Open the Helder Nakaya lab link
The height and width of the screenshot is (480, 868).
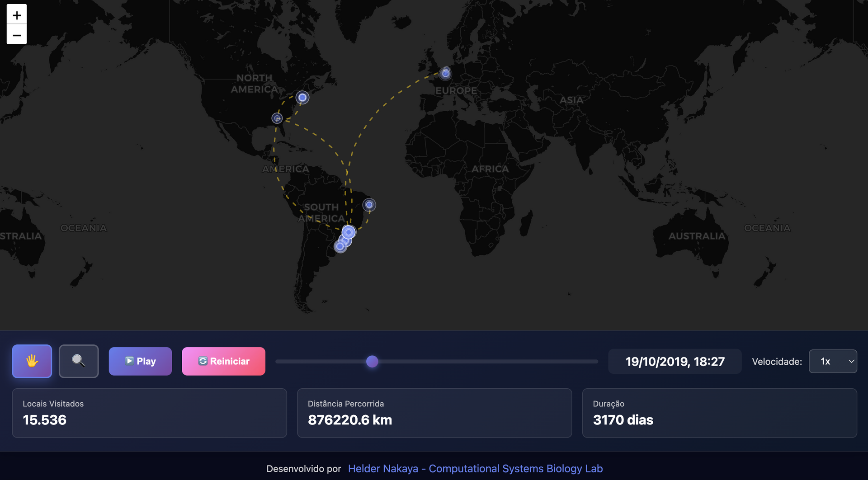(x=475, y=469)
